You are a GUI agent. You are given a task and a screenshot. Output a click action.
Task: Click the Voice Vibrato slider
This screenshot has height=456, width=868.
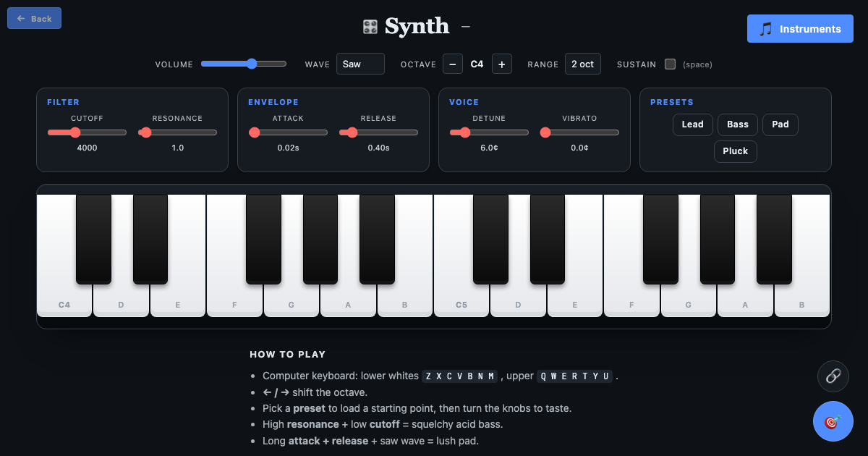[x=580, y=132]
